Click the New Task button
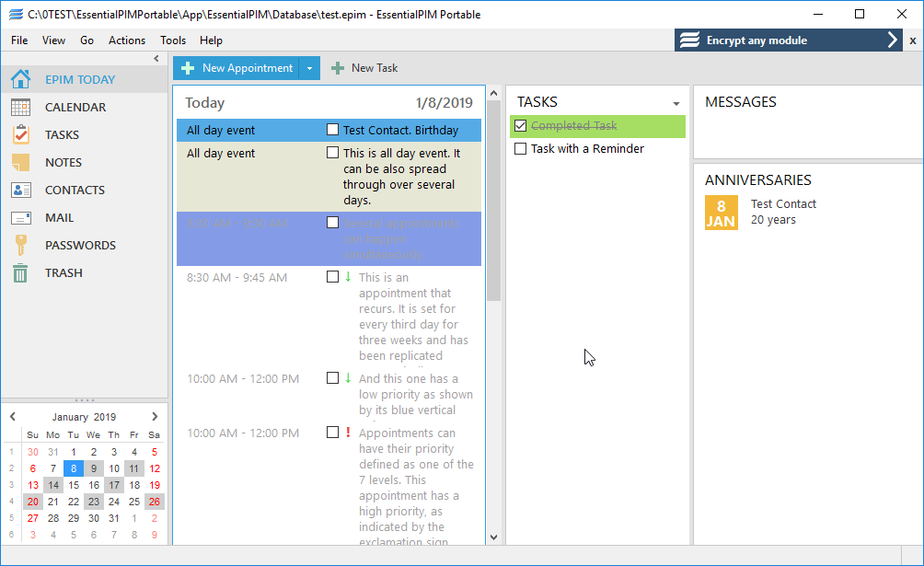Image resolution: width=924 pixels, height=566 pixels. click(x=364, y=68)
